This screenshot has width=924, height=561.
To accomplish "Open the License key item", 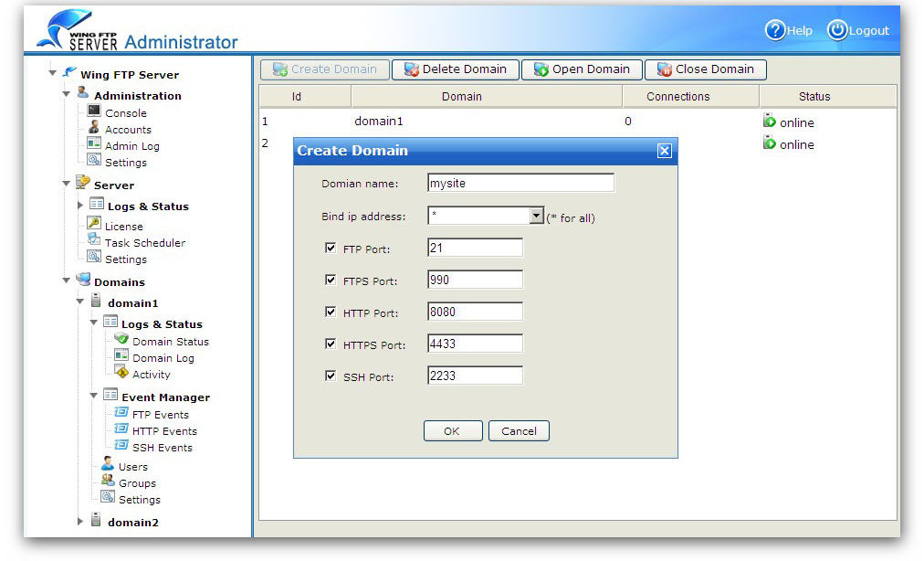I will click(123, 226).
